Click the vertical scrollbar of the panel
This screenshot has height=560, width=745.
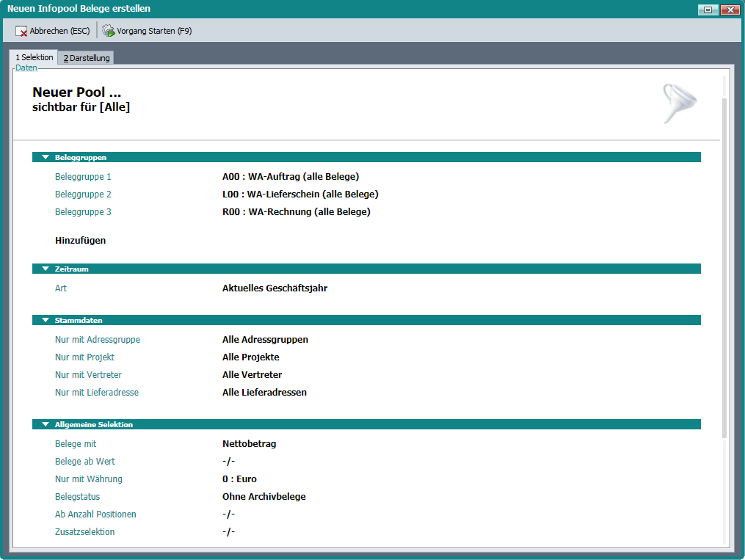pos(724,257)
